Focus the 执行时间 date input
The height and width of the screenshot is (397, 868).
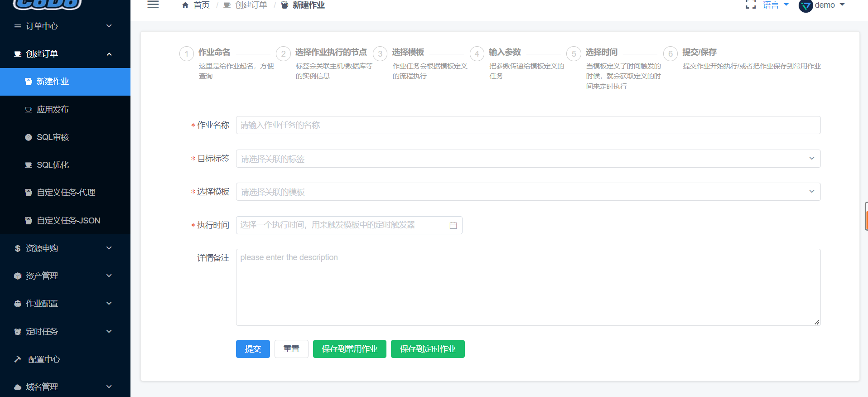[349, 225]
